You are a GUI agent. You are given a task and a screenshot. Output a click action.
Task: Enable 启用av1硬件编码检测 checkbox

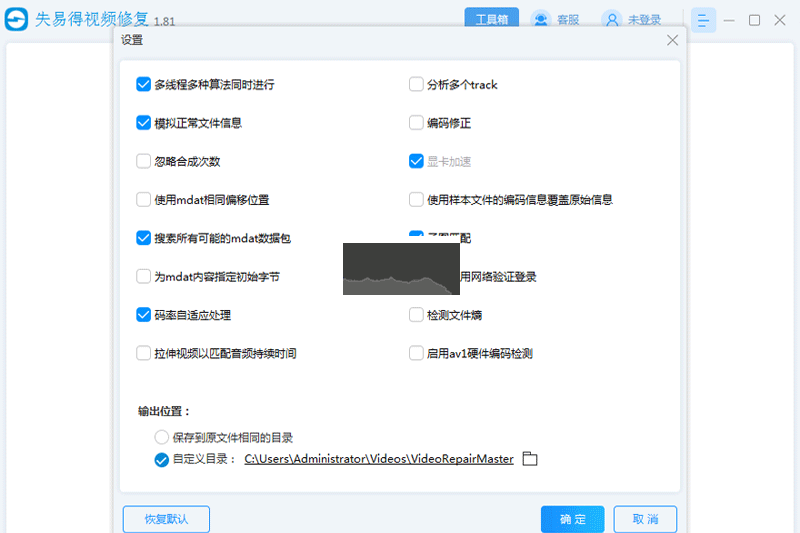(x=416, y=353)
